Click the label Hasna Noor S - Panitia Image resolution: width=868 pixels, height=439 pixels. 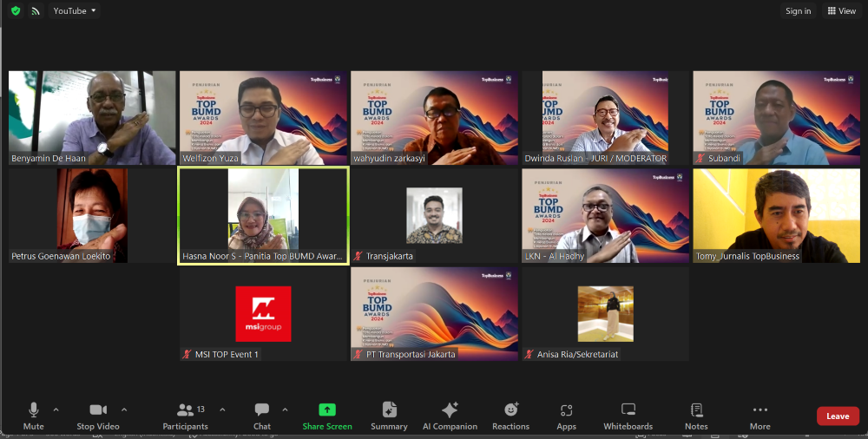263,256
